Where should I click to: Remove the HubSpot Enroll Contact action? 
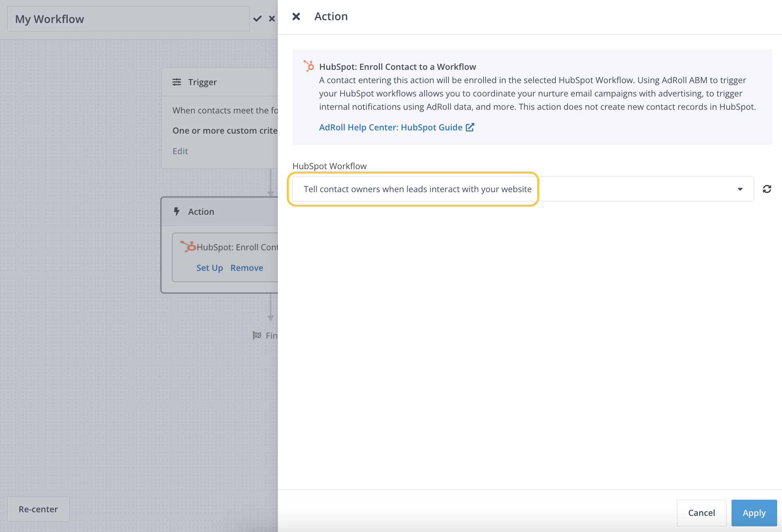pyautogui.click(x=247, y=268)
